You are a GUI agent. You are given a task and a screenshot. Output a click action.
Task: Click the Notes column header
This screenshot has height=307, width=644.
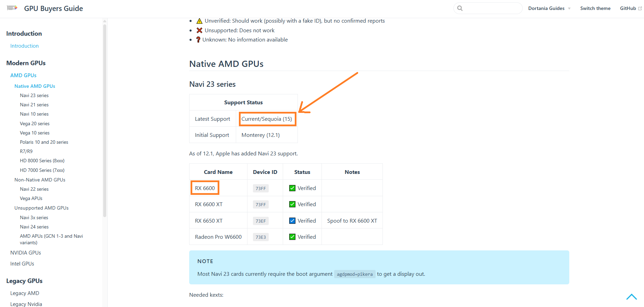pyautogui.click(x=352, y=172)
